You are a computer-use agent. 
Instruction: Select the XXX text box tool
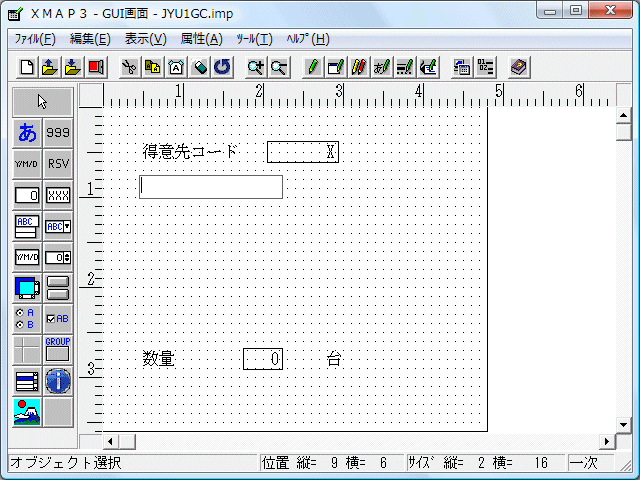click(x=58, y=195)
